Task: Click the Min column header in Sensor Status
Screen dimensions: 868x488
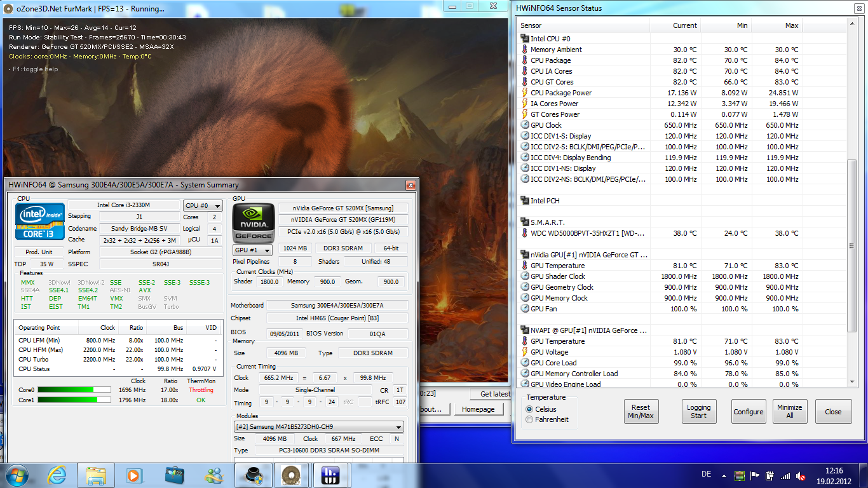Action: click(x=726, y=25)
